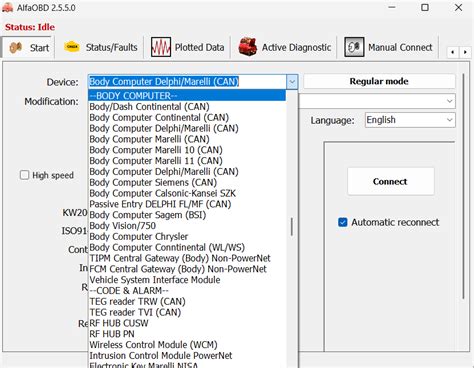Select --BODY COMPUTER-- header in list
Viewport: 474px width, 368px height.
(x=187, y=96)
